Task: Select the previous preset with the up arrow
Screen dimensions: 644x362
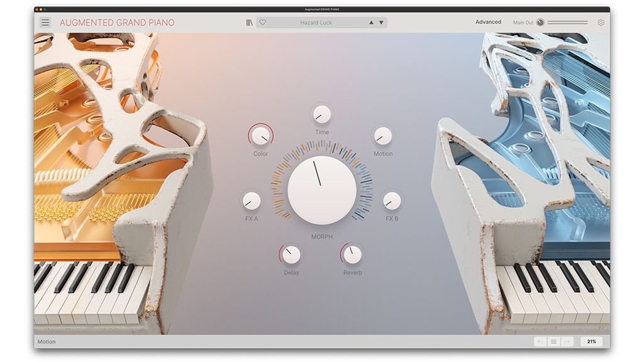Action: (x=371, y=22)
